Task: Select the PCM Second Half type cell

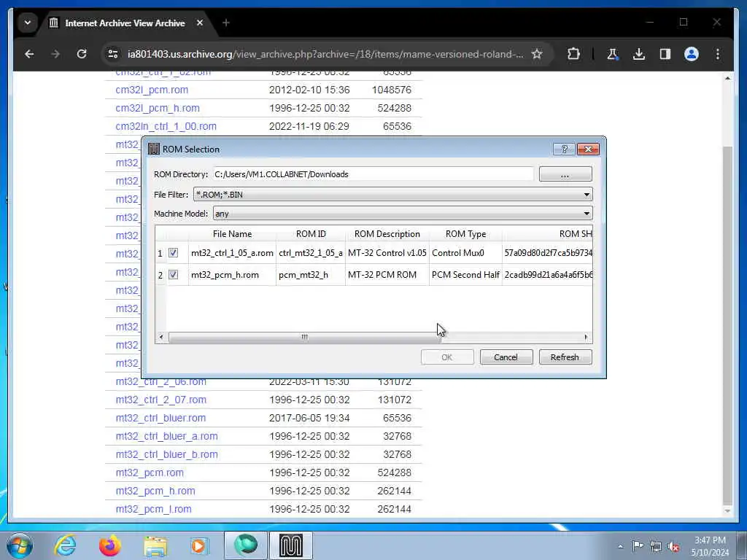Action: point(465,275)
